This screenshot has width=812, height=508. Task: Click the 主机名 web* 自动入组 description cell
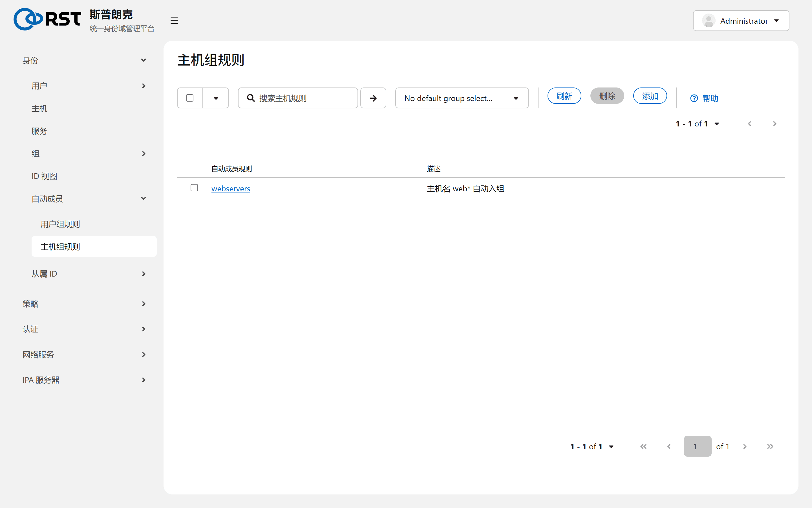[x=465, y=189]
